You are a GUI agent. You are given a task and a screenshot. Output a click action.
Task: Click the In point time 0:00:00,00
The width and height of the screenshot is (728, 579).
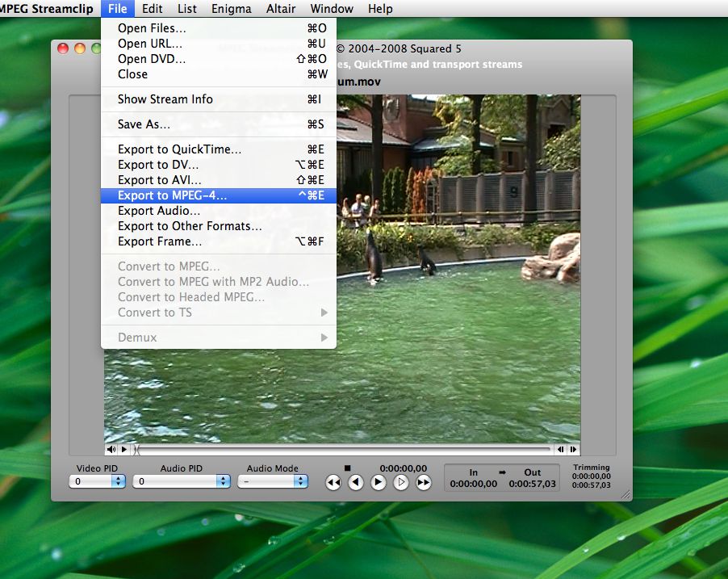pos(473,484)
